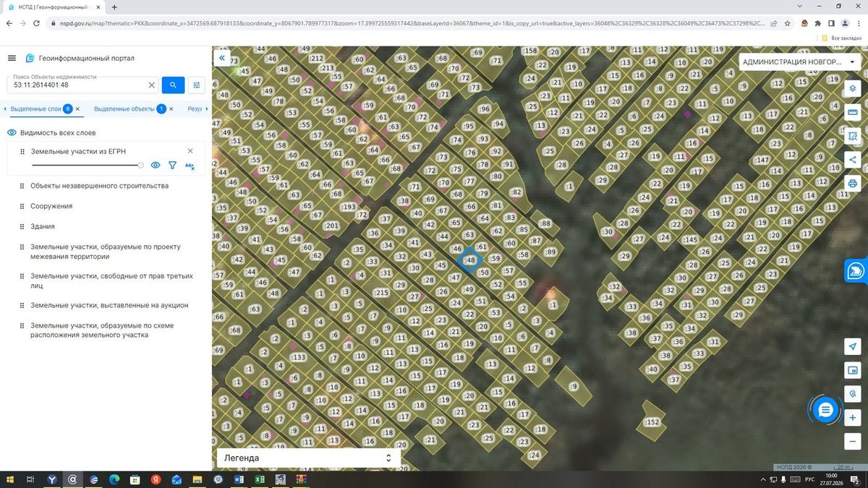Open the hamburger main menu
Screen dimensions: 868x488
[x=12, y=59]
